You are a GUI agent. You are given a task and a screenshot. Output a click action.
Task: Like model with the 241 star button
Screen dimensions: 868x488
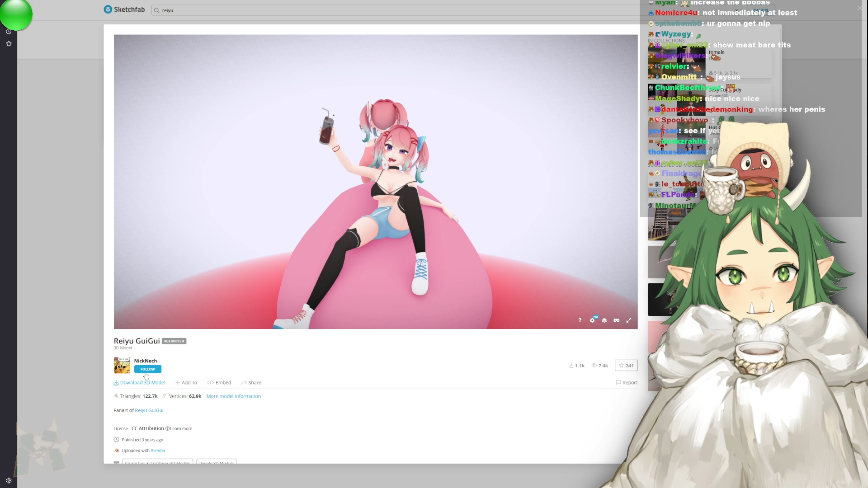coord(626,366)
